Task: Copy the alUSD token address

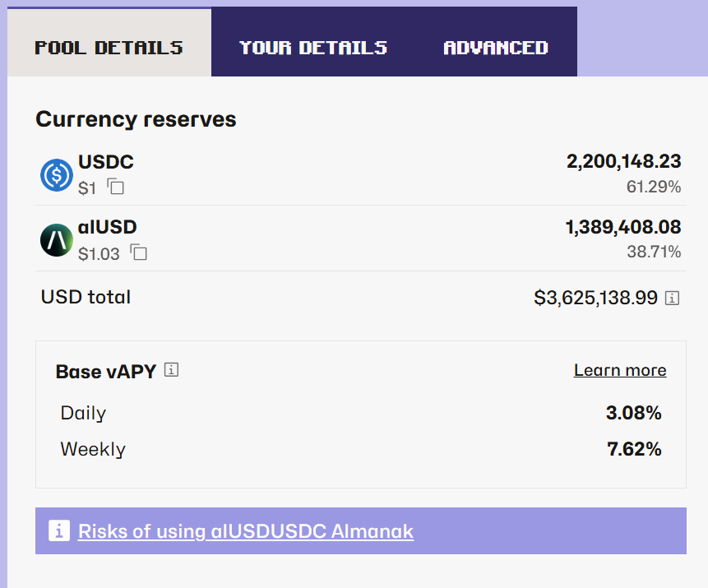Action: point(139,252)
